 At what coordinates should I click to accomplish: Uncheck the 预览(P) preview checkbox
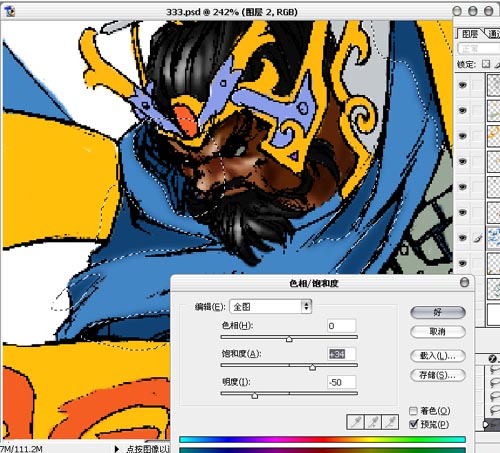click(413, 424)
